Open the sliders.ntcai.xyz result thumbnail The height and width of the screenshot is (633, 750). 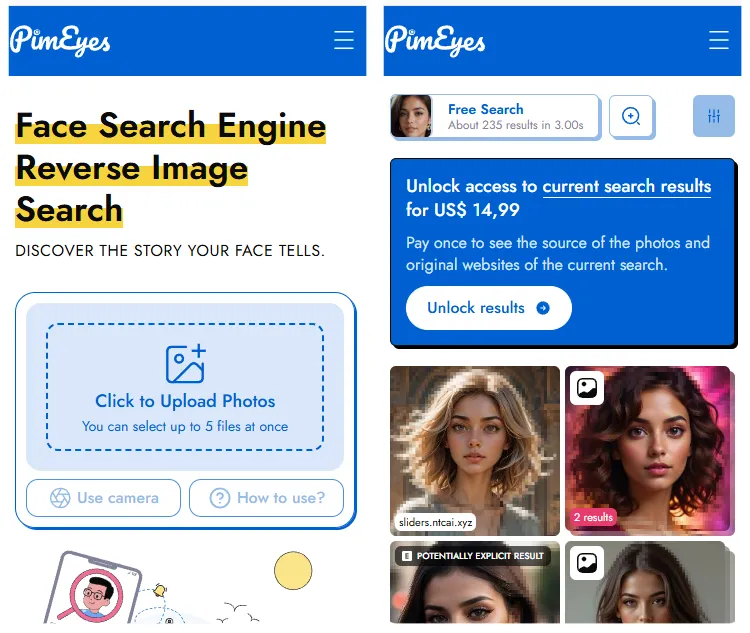pyautogui.click(x=475, y=451)
